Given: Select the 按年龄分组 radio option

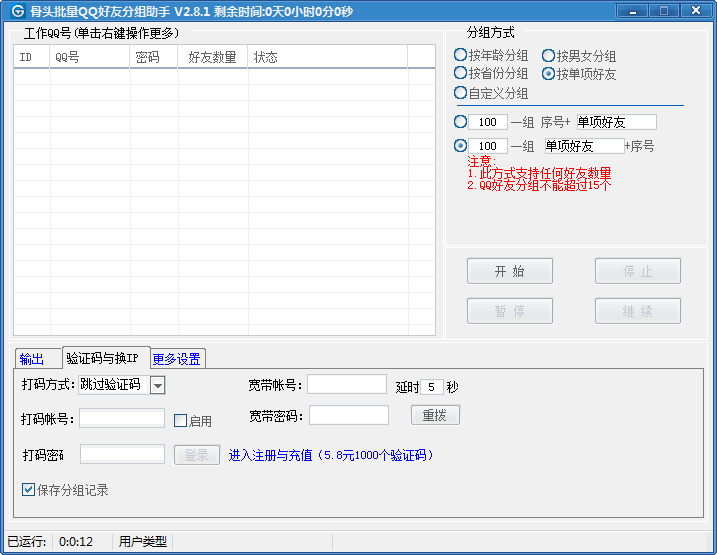Looking at the screenshot, I should tap(461, 56).
